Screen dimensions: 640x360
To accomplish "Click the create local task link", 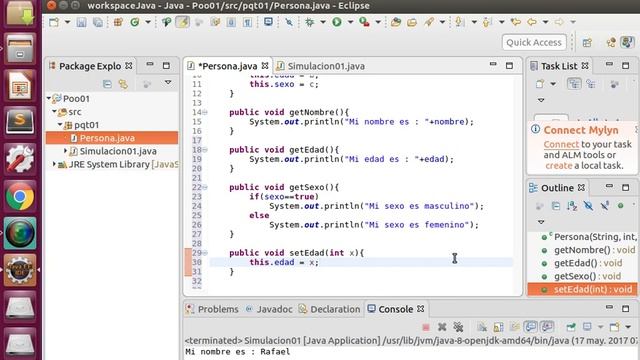I will click(x=559, y=166).
